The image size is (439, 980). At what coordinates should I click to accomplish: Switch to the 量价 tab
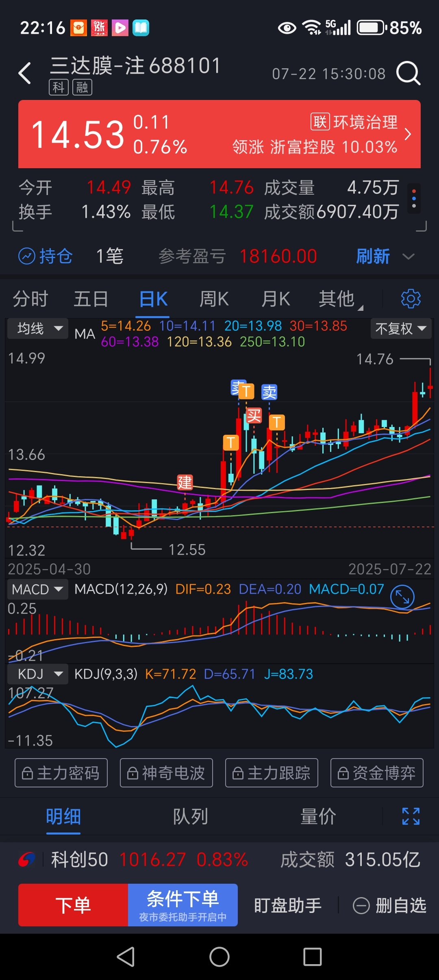318,817
